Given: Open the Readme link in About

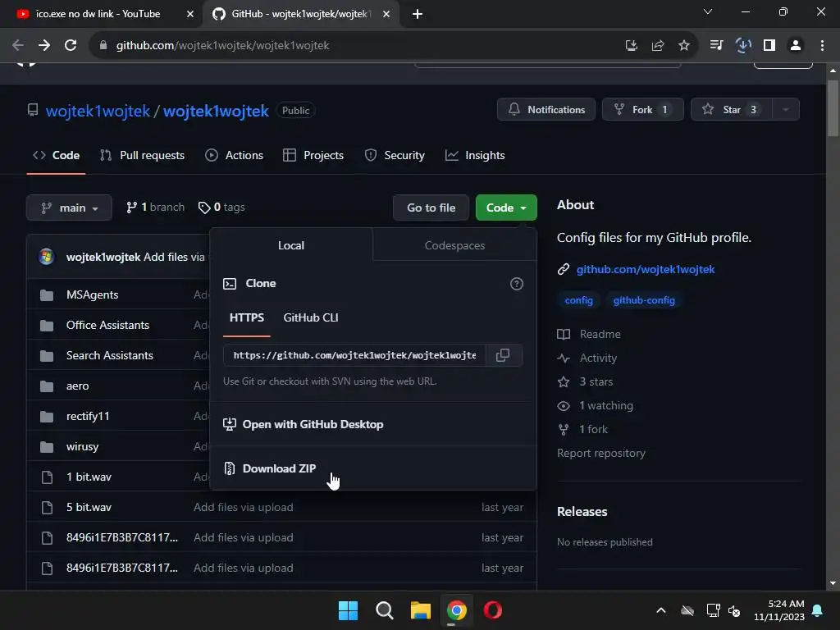Looking at the screenshot, I should click(589, 335).
